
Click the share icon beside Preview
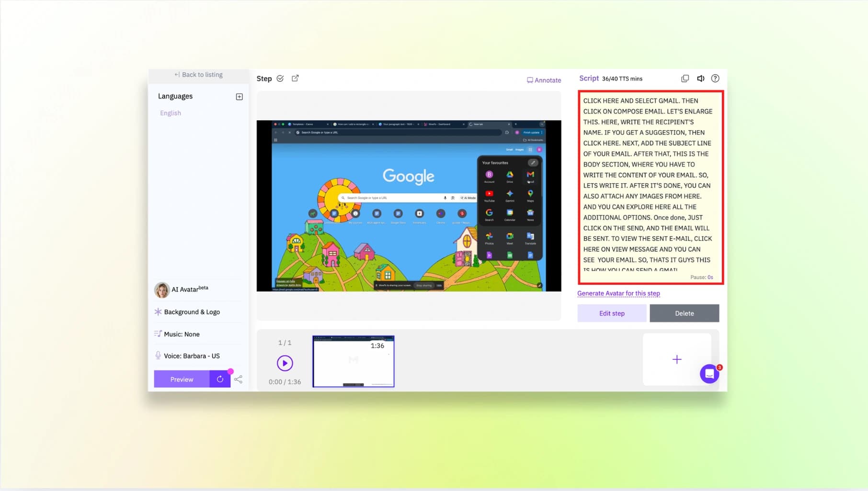pyautogui.click(x=239, y=379)
